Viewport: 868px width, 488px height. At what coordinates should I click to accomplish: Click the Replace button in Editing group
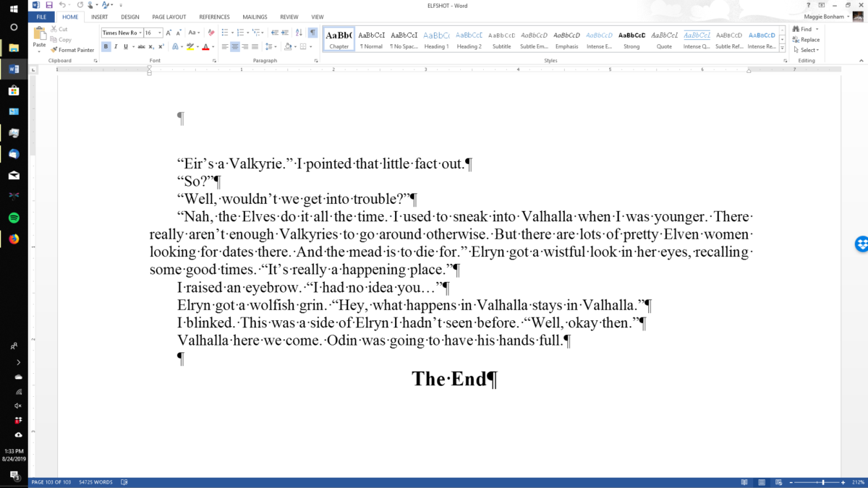(806, 40)
